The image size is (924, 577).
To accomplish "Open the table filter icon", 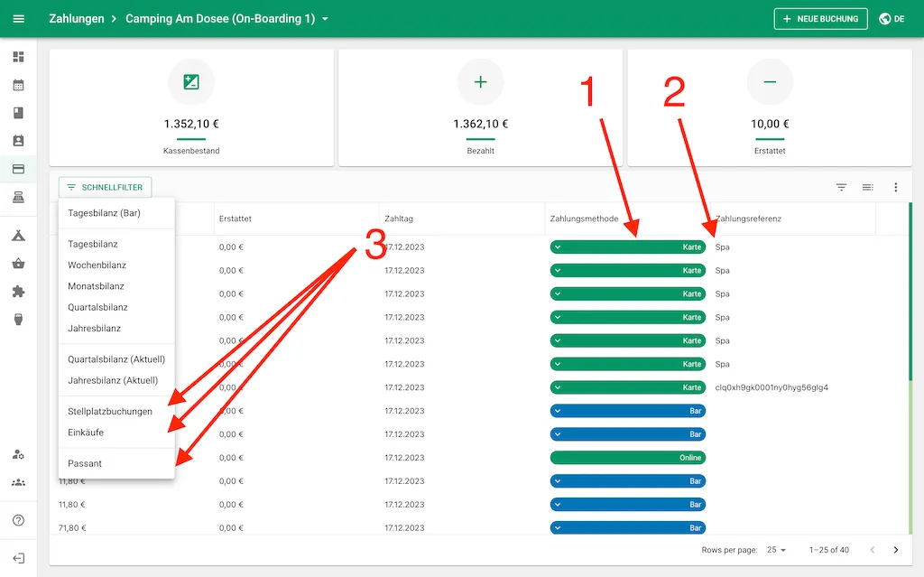I will [842, 187].
